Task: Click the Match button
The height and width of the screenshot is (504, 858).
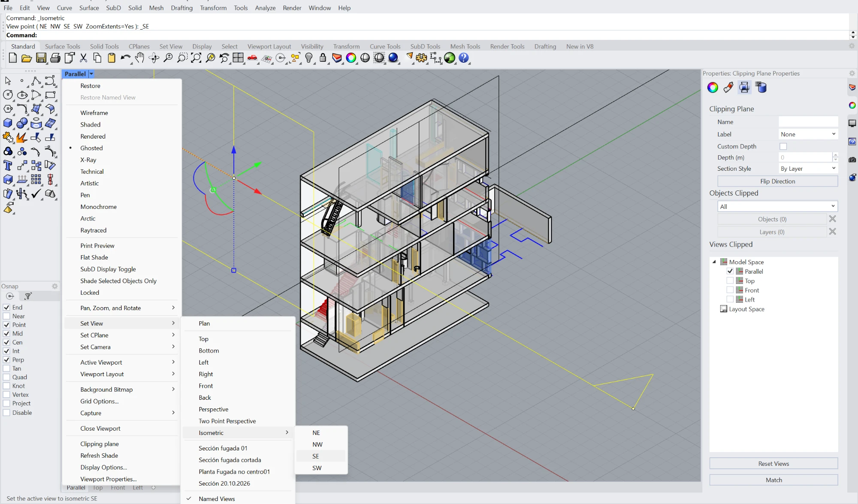Action: (773, 480)
